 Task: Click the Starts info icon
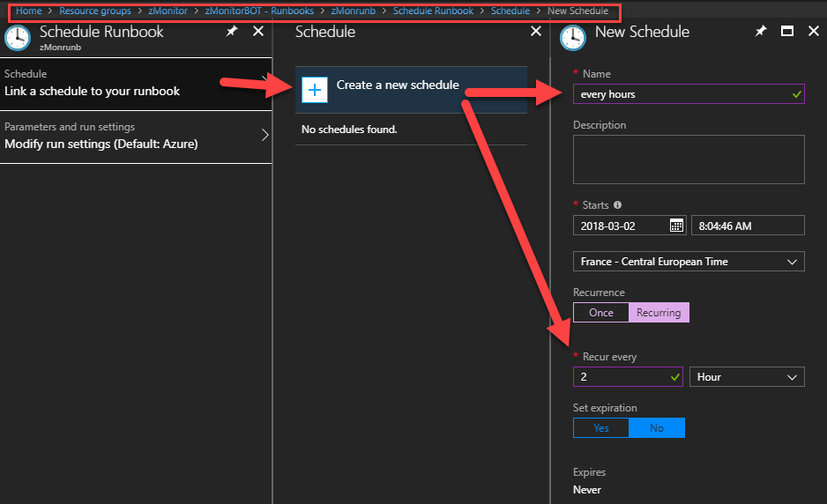click(617, 205)
